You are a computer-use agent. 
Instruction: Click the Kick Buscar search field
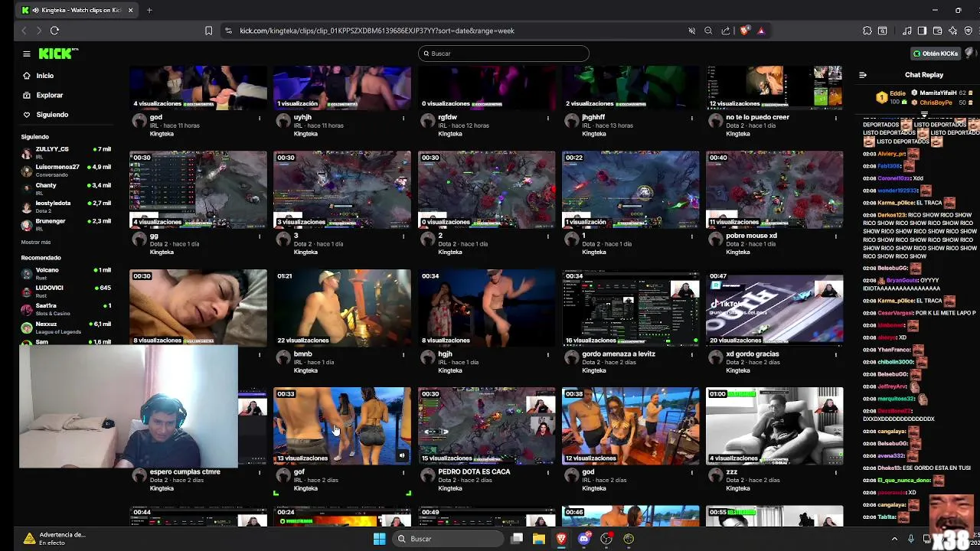click(x=504, y=54)
